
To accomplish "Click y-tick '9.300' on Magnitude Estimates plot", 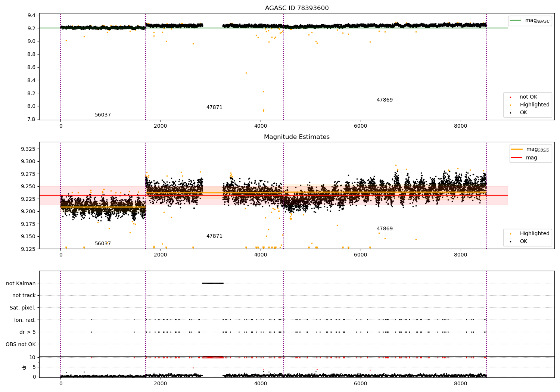I will 28,162.
